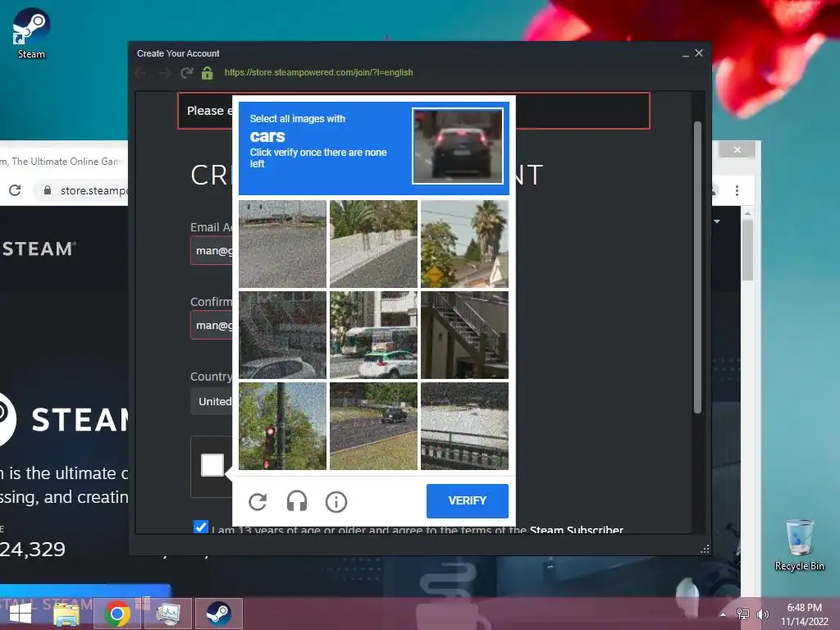Open the Steam Subscriber agreement link
840x630 pixels.
[577, 531]
